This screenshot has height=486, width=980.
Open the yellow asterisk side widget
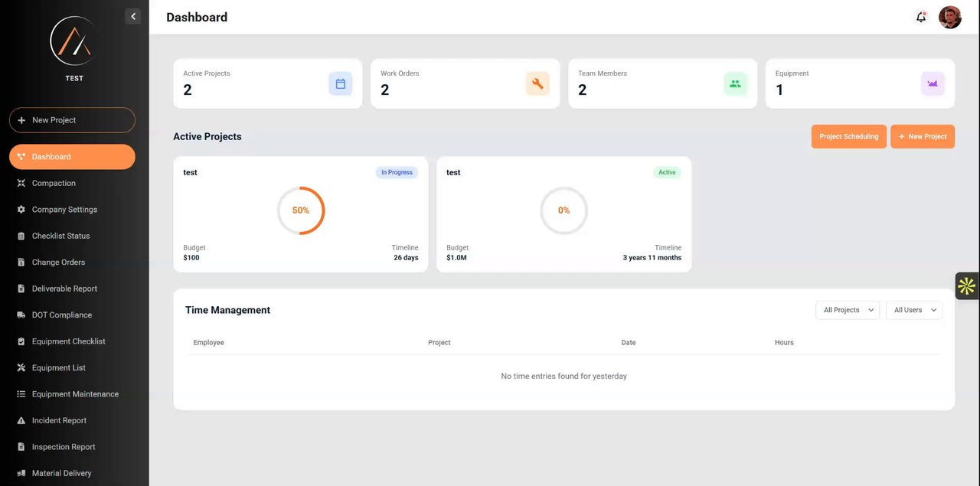point(967,286)
